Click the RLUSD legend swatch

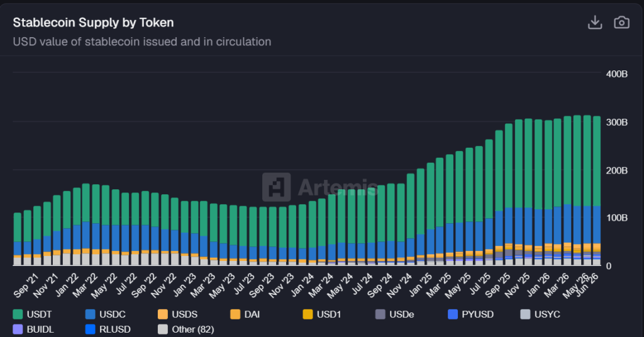(91, 329)
